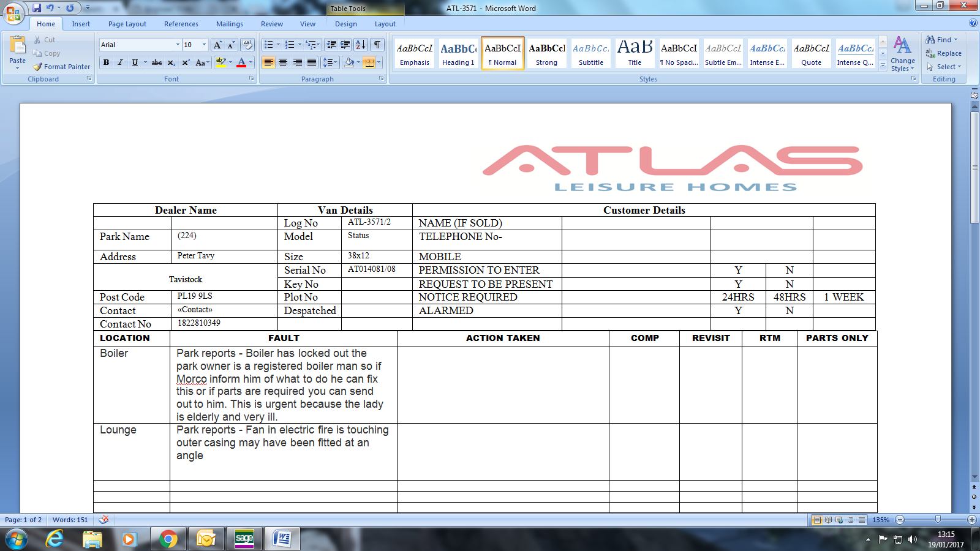Zoom out using the minus button
This screenshot has height=551, width=980.
900,520
